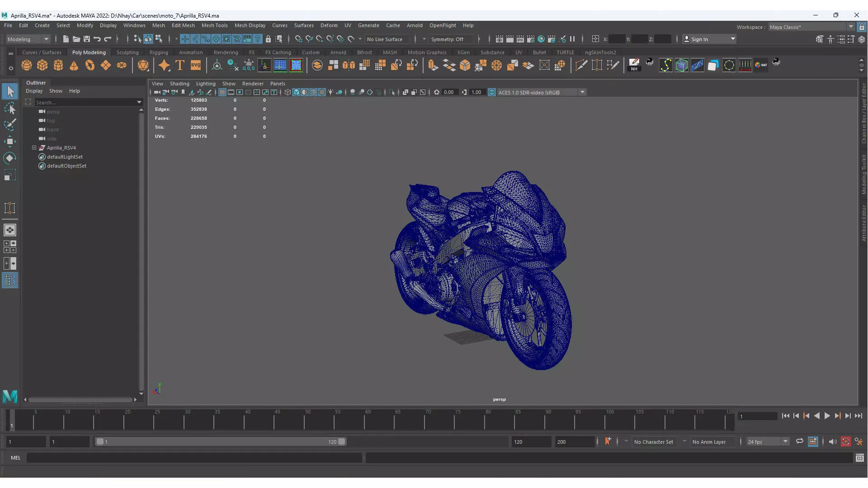This screenshot has height=488, width=868.
Task: Open the Outliner search filter dropdown
Action: point(139,103)
